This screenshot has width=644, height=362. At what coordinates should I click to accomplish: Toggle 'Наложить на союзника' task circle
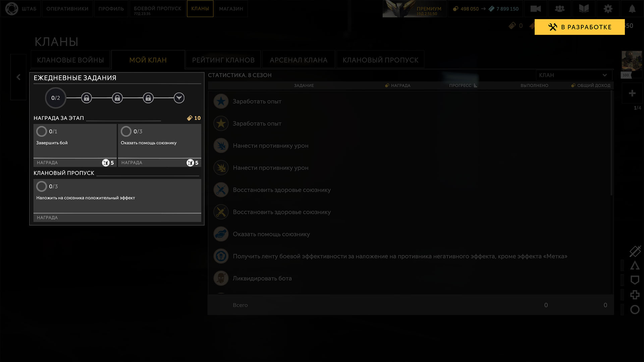tap(42, 186)
